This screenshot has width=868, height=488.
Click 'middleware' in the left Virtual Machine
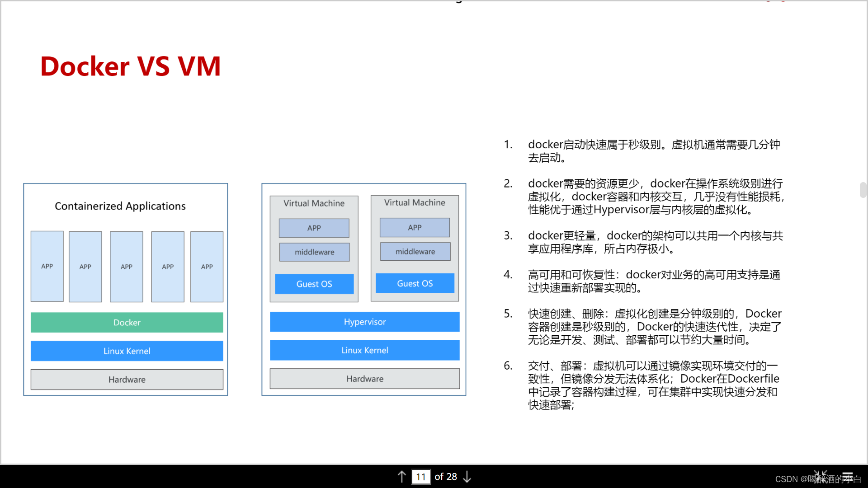coord(315,252)
